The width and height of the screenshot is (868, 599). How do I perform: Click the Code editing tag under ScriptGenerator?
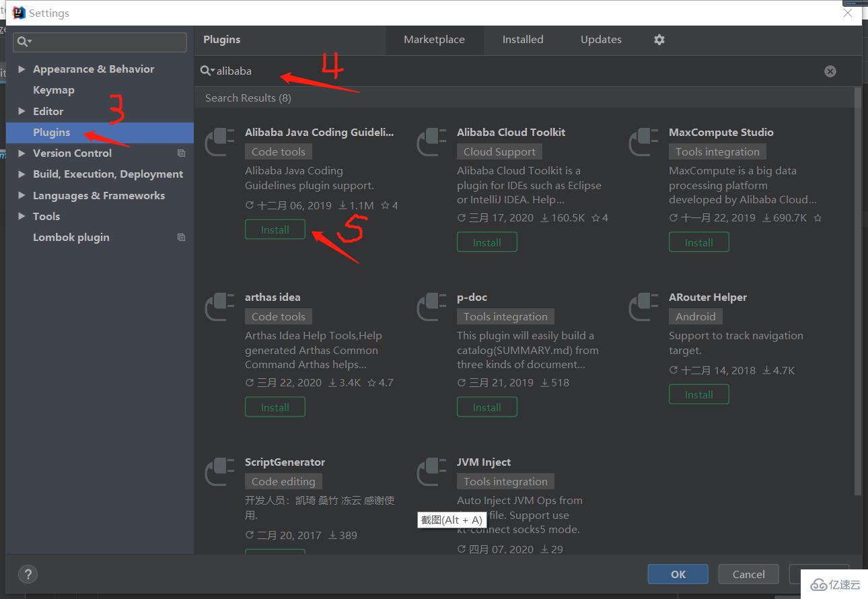coord(283,482)
